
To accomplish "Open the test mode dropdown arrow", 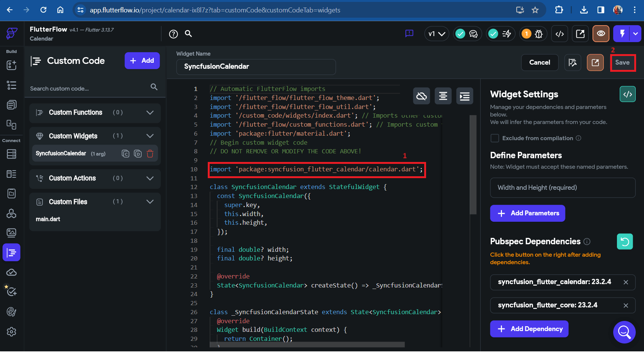I will pyautogui.click(x=636, y=34).
